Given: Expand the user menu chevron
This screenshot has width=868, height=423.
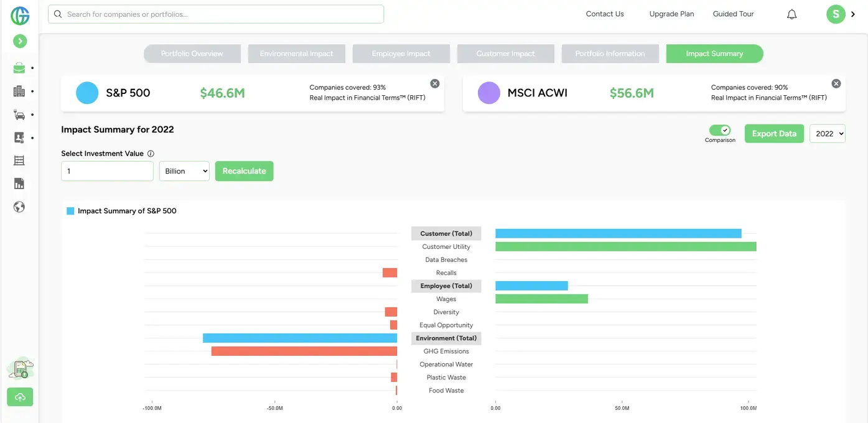Looking at the screenshot, I should pos(853,14).
